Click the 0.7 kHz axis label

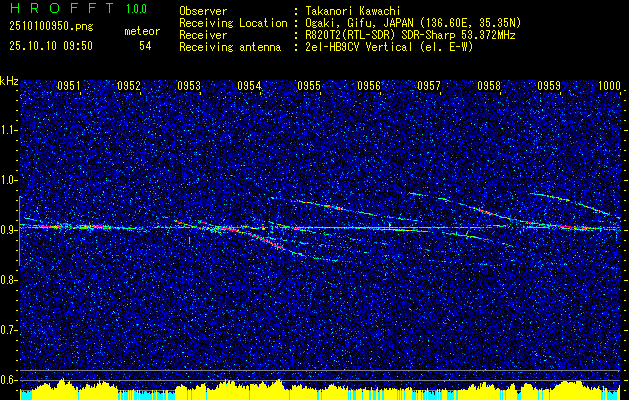(x=9, y=330)
